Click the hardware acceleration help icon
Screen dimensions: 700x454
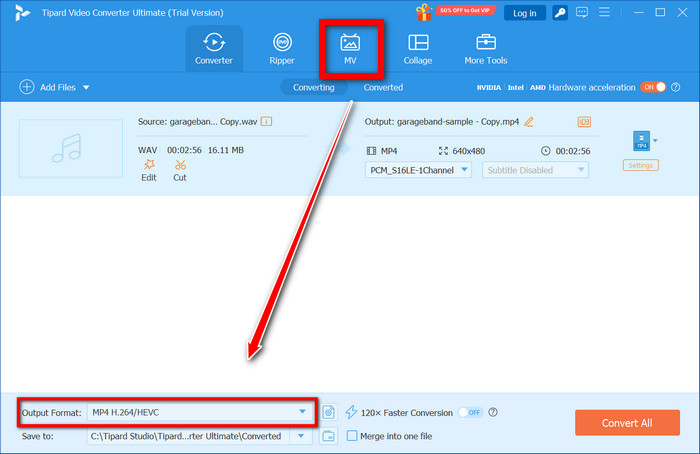coord(676,87)
